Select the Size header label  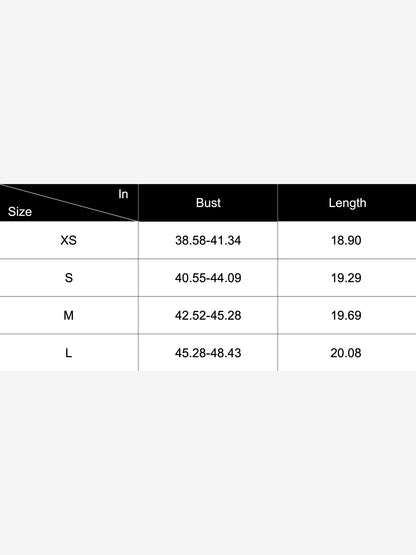tap(20, 212)
